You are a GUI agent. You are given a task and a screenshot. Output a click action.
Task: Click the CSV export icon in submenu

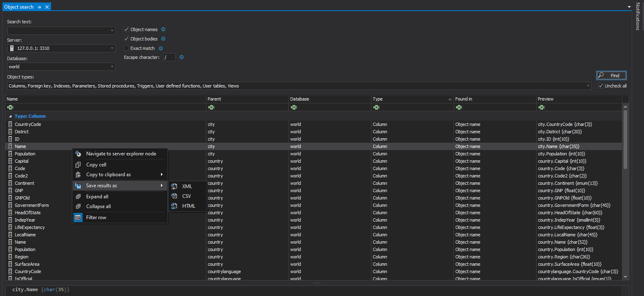[x=174, y=196]
